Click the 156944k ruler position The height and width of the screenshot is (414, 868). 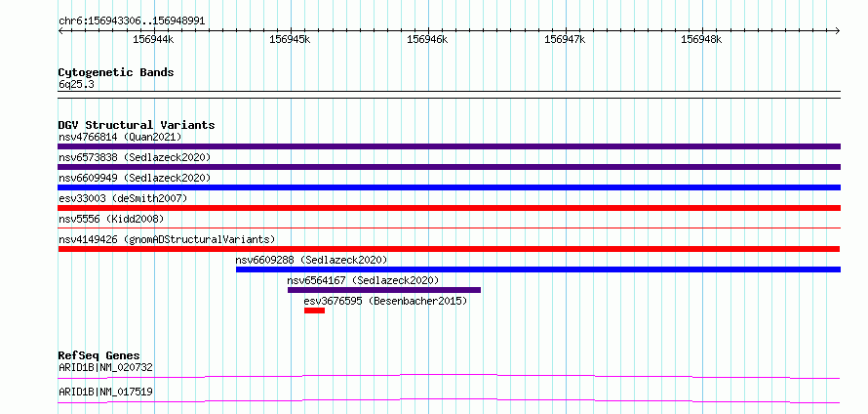point(153,39)
